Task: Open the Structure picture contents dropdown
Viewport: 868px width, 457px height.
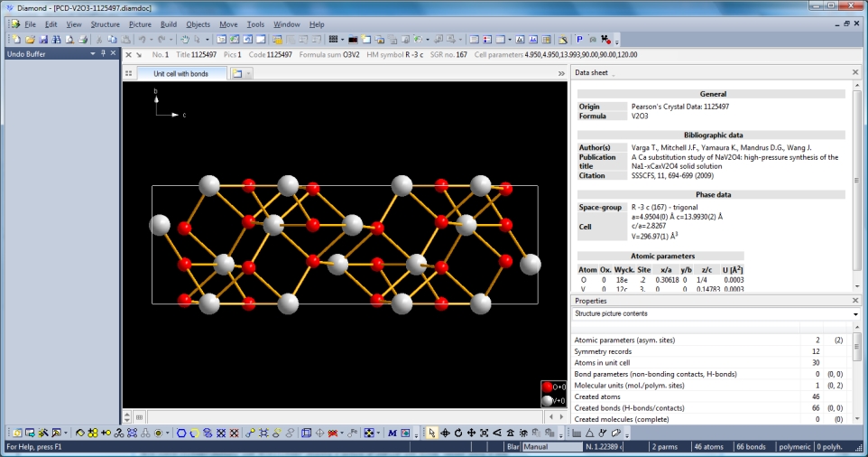Action: [855, 314]
